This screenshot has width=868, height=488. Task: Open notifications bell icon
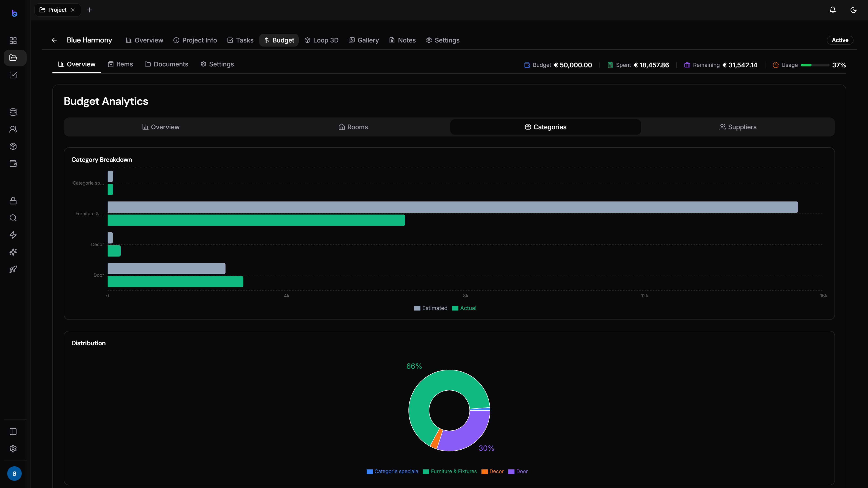(x=833, y=10)
